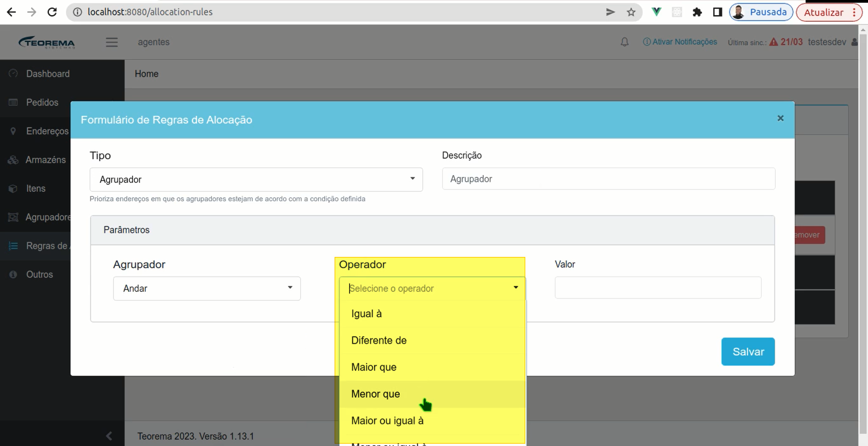Close the Regras de Alocação form
Viewport: 868px width, 446px height.
click(780, 118)
